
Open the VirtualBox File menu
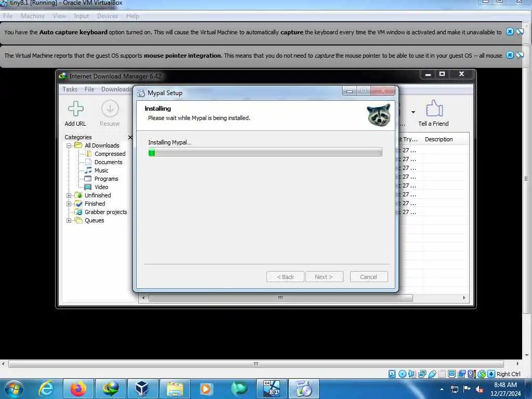click(x=8, y=16)
